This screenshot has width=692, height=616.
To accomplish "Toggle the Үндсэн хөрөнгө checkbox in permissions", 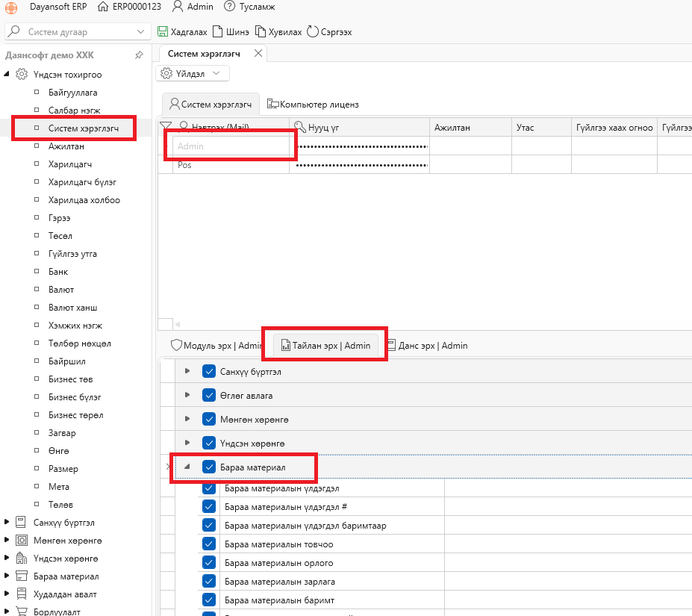I will 209,443.
